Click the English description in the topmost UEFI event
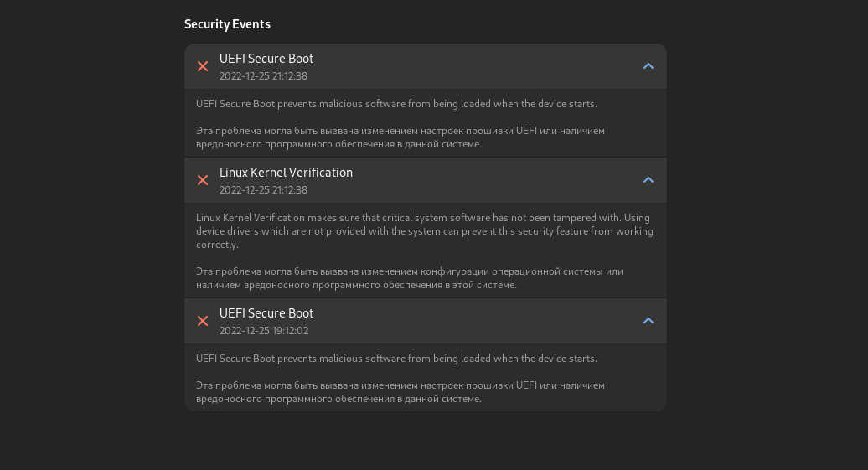 pos(396,104)
